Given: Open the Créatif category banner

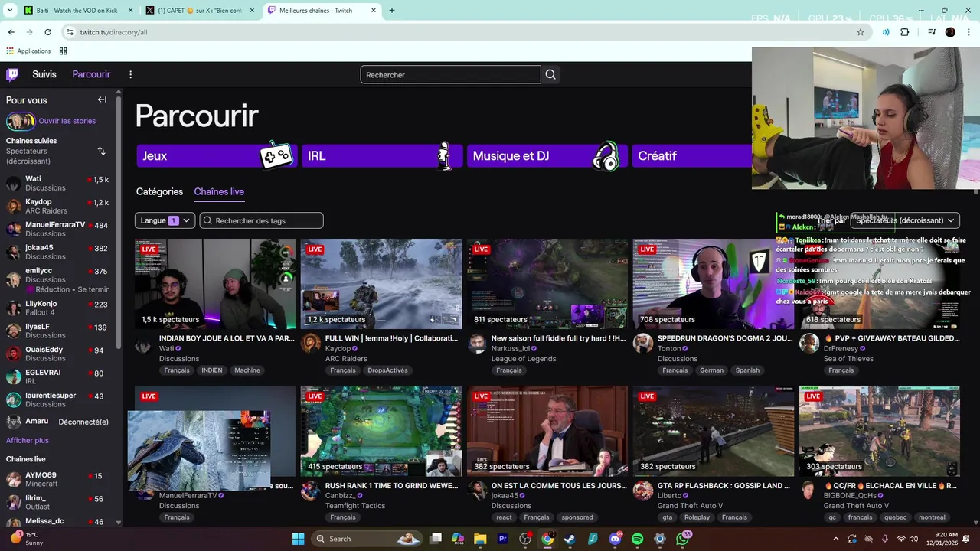Looking at the screenshot, I should pyautogui.click(x=691, y=155).
